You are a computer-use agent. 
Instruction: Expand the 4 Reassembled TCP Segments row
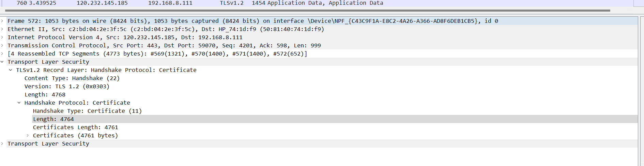click(2, 54)
